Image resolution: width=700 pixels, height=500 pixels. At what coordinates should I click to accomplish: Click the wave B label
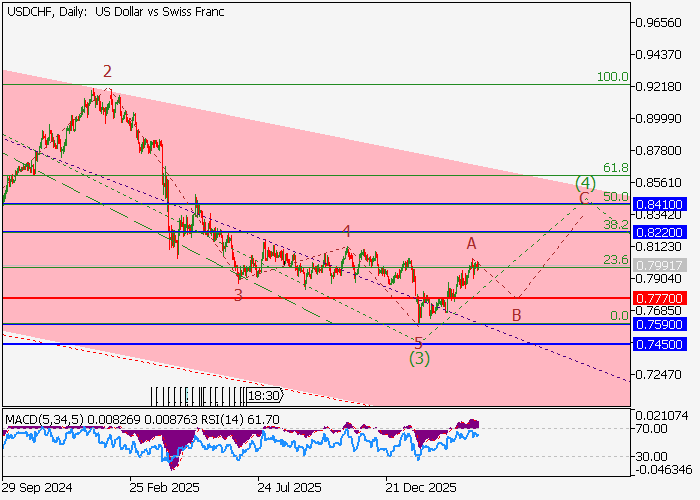click(516, 316)
